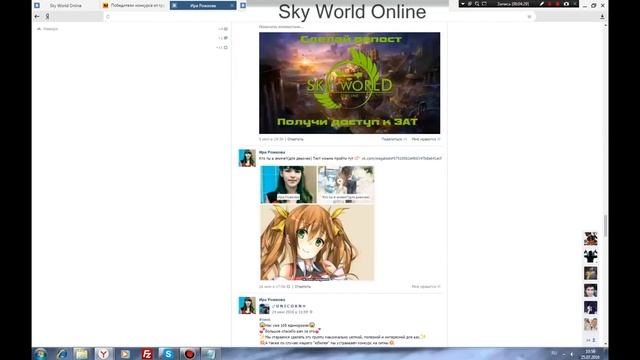Open the small anime test thumbnail
640x360 pixels.
click(346, 184)
